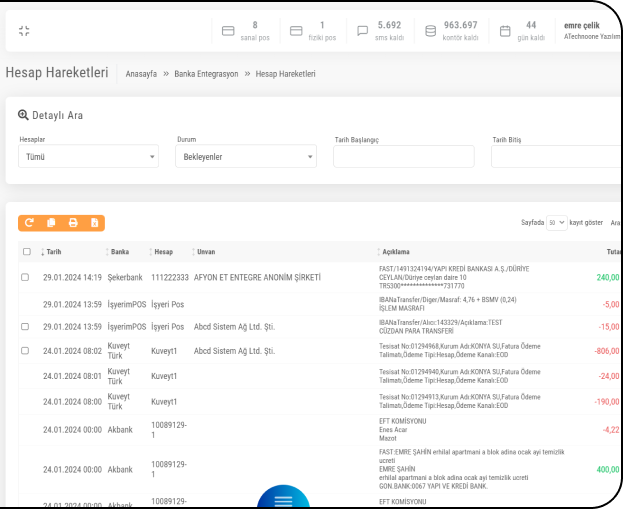Click the -5,00 İŞLEM MASRAFI amount

(x=611, y=304)
